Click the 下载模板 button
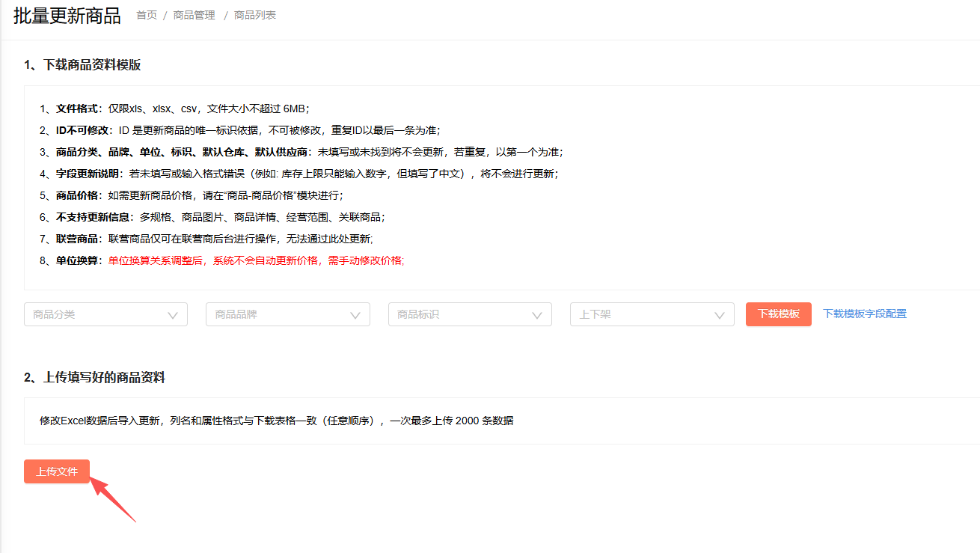The height and width of the screenshot is (553, 980). [x=779, y=314]
